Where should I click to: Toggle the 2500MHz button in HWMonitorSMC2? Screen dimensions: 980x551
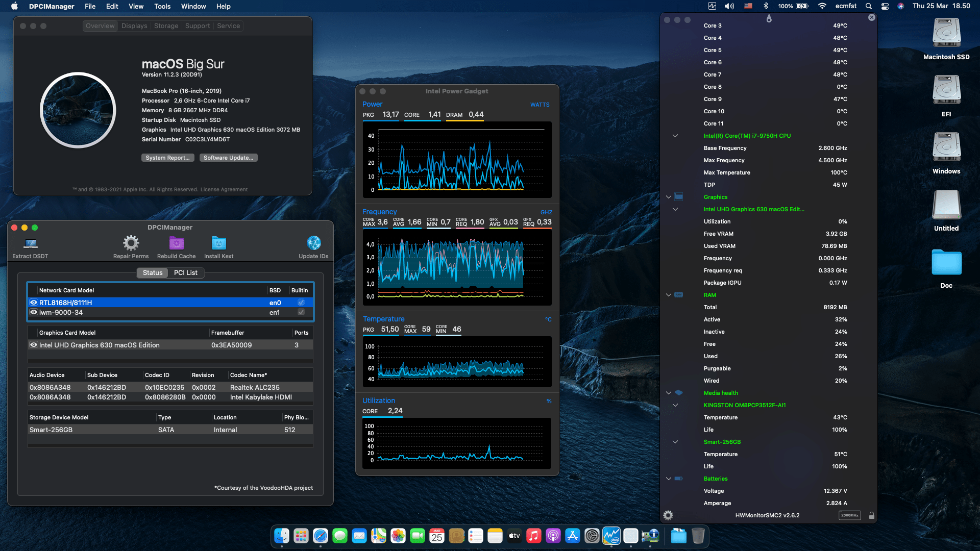[x=850, y=515]
